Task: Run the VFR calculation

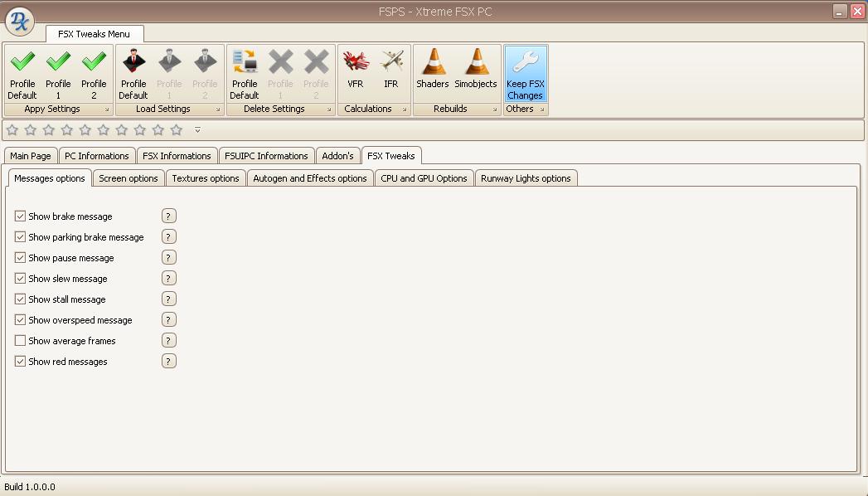Action: pos(356,74)
